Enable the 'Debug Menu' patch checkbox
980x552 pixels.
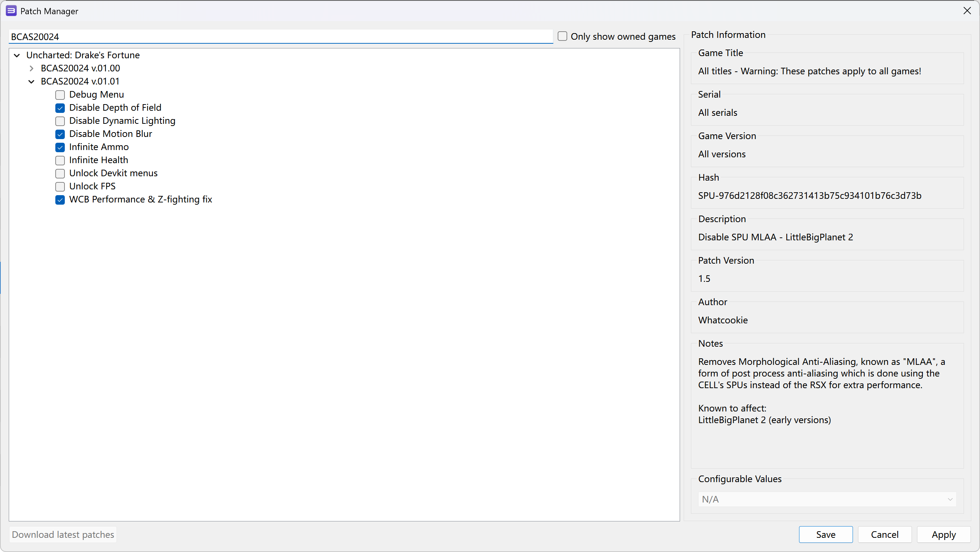(60, 94)
